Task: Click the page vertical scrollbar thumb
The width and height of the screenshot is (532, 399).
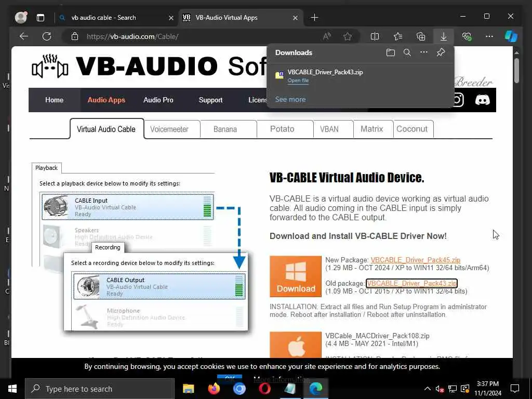Action: pos(516,71)
